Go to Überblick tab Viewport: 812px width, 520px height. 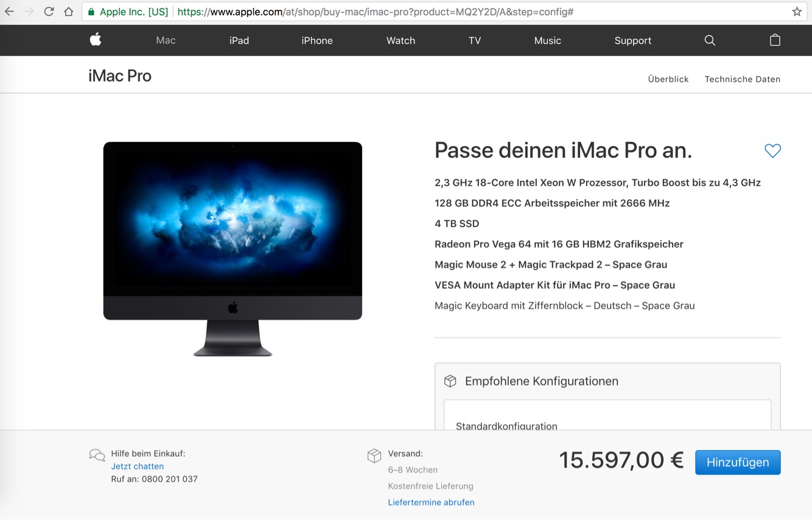pos(668,79)
